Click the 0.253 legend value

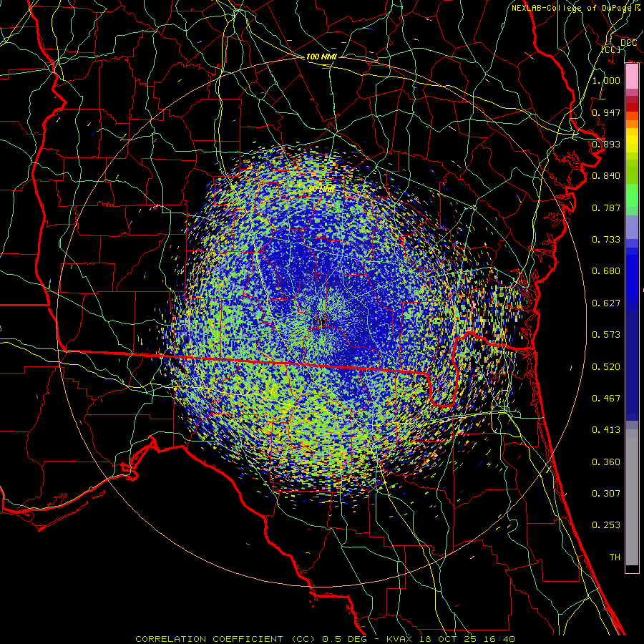(x=606, y=525)
